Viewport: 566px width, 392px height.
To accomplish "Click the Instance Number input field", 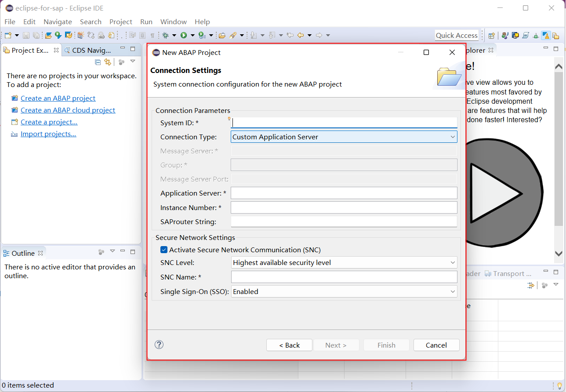I will [x=344, y=207].
